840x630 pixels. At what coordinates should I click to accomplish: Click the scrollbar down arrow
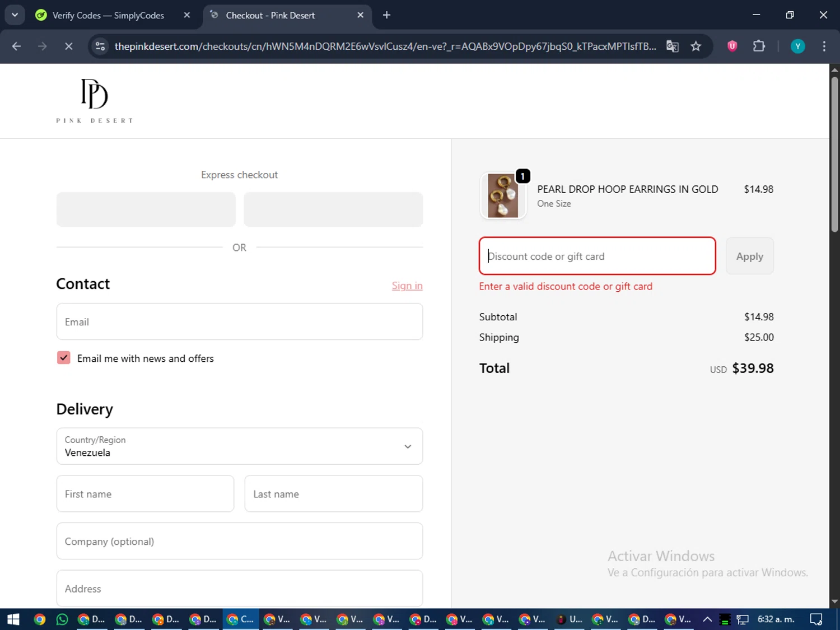[x=834, y=601]
